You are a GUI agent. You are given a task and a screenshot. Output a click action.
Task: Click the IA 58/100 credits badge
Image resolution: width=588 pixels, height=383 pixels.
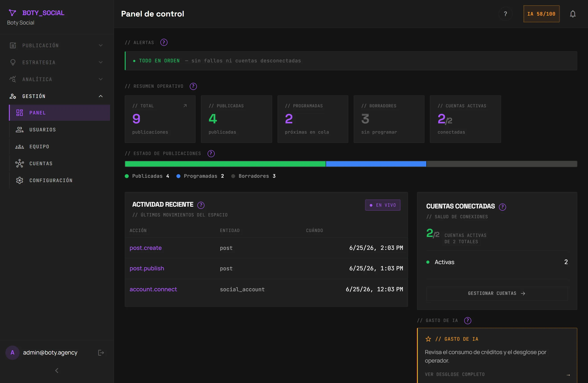541,14
